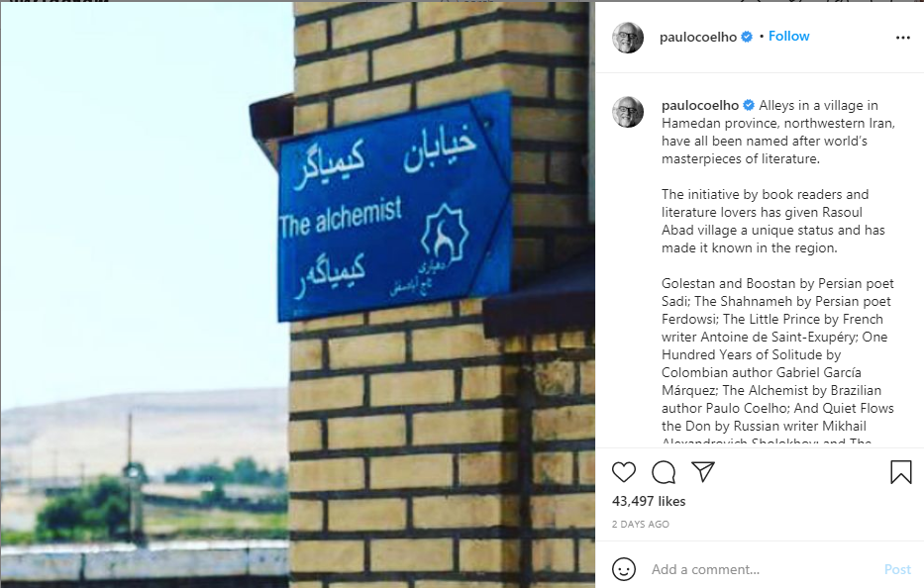Click the 2 DAYS AGO timestamp

pos(641,525)
